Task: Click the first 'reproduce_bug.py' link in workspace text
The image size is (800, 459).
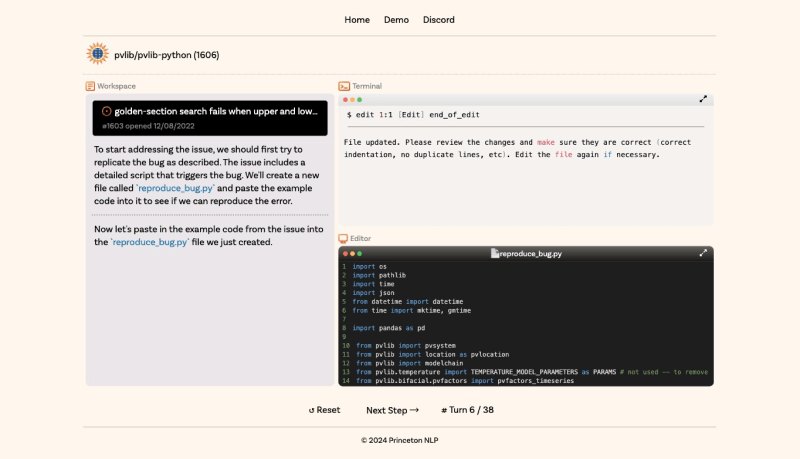Action: click(175, 188)
